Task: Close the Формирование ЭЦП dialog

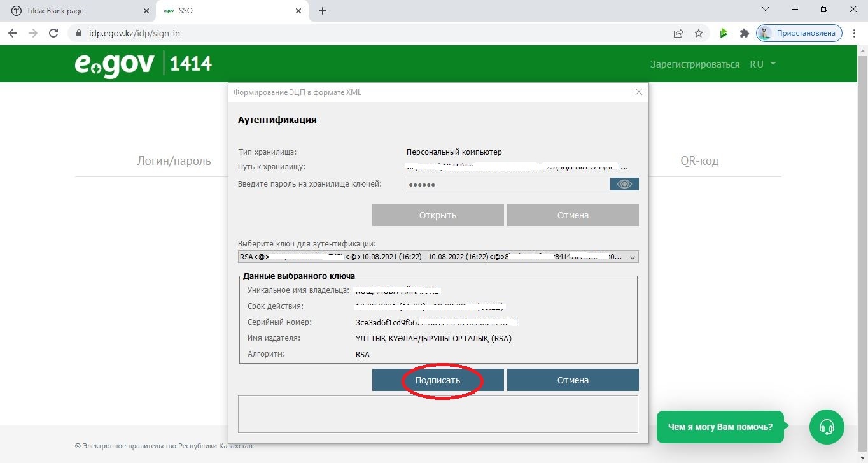Action: point(639,92)
